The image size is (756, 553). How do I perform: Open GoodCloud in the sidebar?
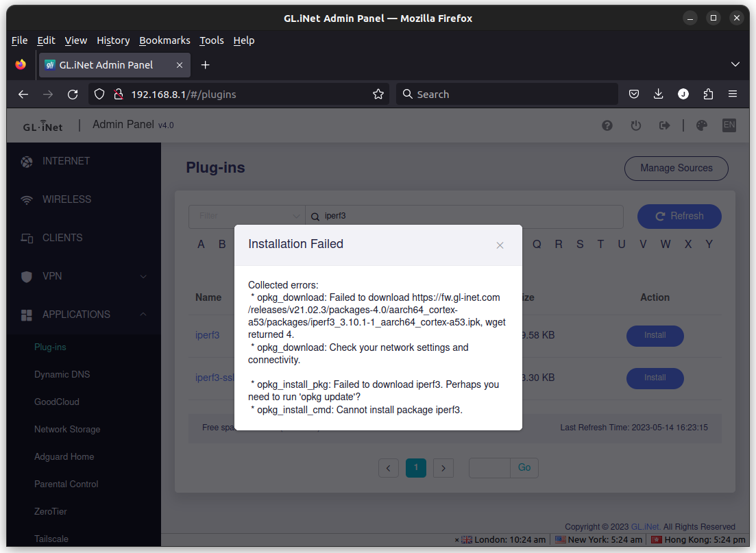pos(57,402)
